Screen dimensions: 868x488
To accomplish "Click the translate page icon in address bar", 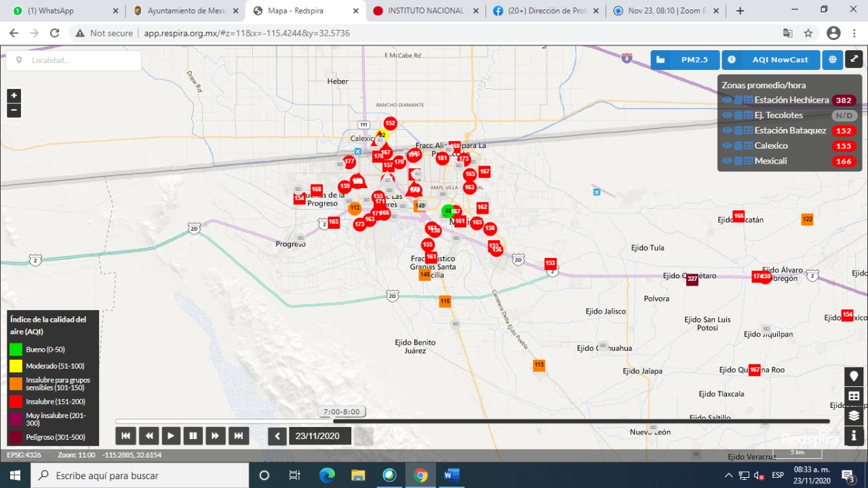I will (787, 33).
